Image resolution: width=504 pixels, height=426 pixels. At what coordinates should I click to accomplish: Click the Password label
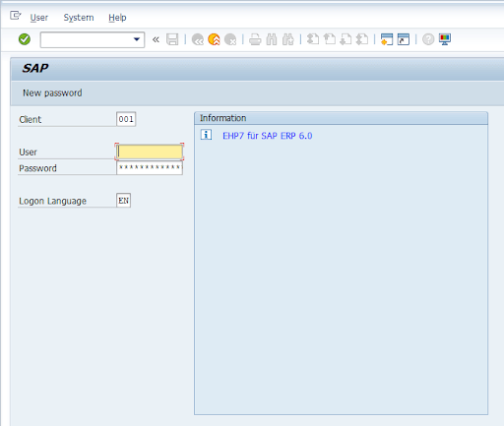(37, 168)
